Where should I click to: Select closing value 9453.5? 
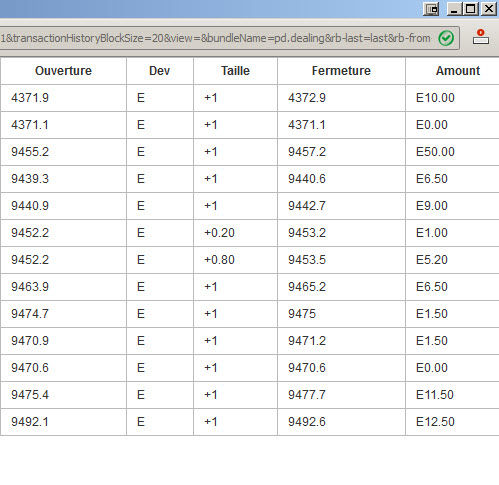point(307,260)
